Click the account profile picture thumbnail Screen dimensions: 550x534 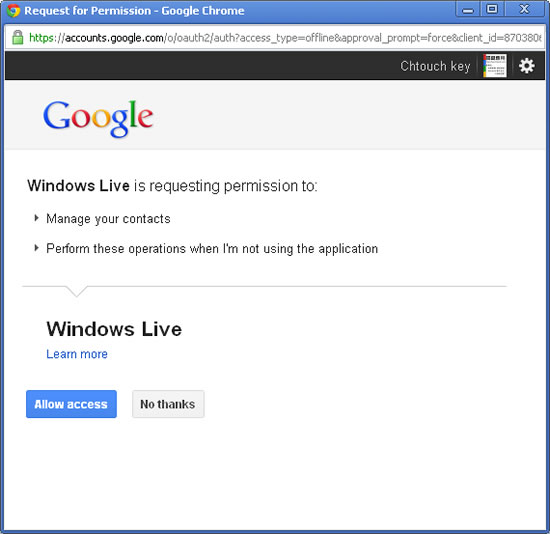[495, 66]
